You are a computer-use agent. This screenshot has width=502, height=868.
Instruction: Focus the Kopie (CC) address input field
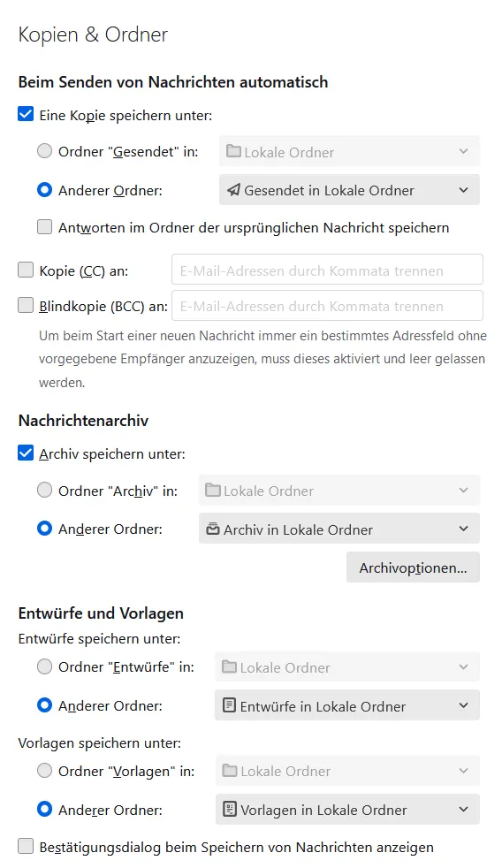[x=327, y=270]
